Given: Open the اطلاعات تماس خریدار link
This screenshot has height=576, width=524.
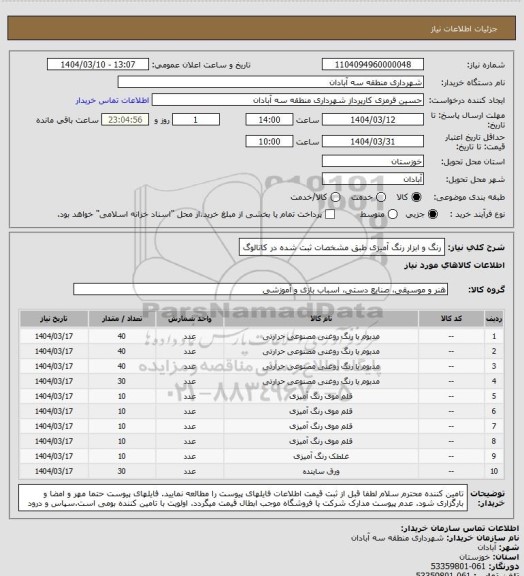Looking at the screenshot, I should (112, 100).
